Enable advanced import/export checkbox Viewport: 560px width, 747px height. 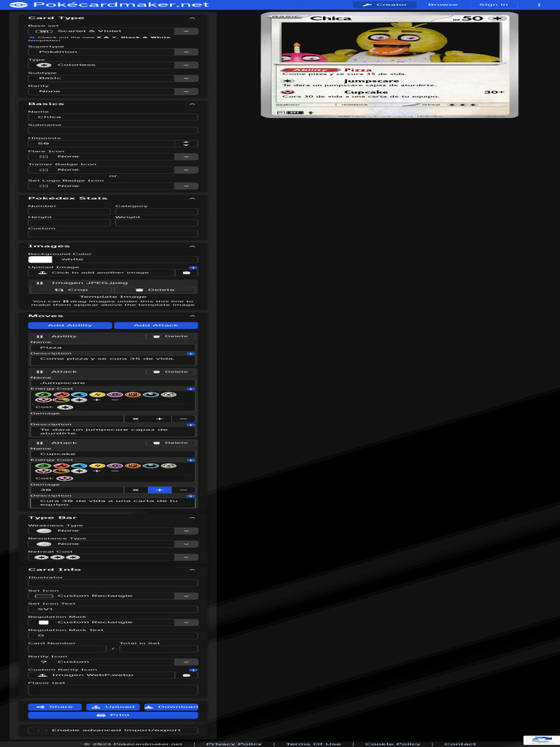tap(42, 730)
